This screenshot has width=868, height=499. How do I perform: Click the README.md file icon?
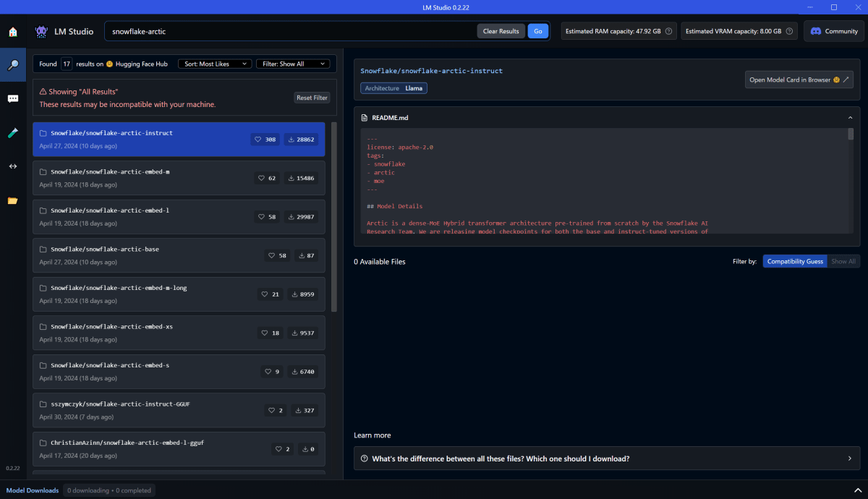[x=365, y=117]
